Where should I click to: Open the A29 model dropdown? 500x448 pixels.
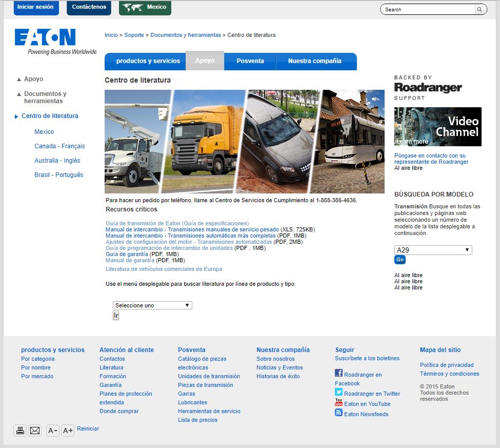(433, 250)
